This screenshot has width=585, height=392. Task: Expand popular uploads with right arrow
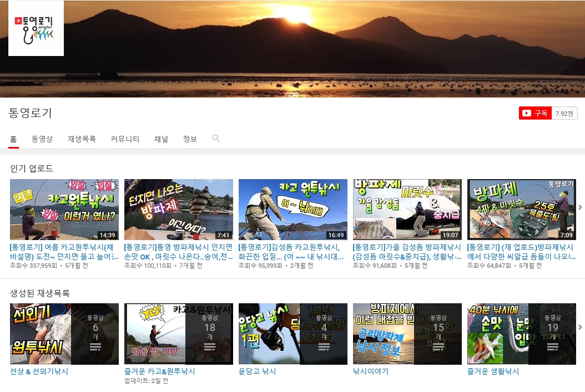[x=580, y=207]
